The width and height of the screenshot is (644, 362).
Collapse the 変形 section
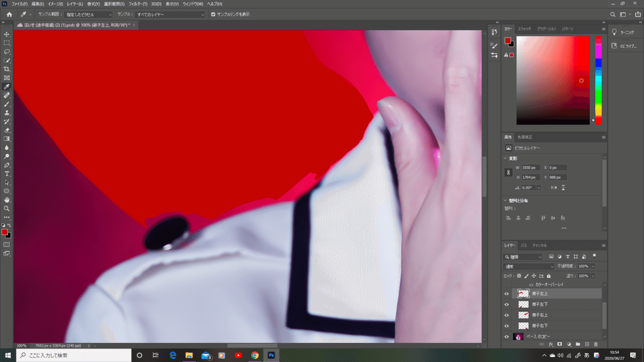[506, 158]
